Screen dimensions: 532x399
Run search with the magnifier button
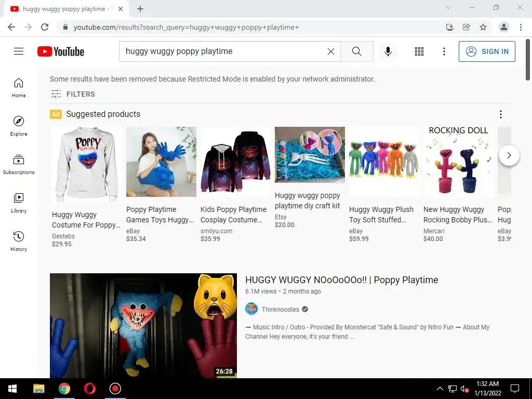(356, 51)
